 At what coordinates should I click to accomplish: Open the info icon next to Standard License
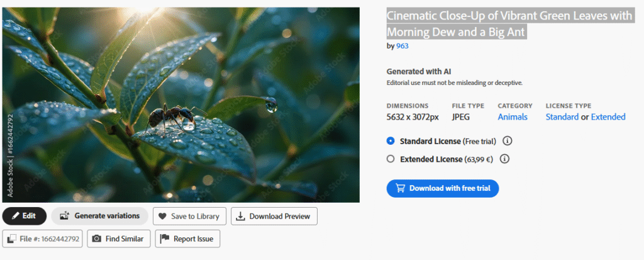[508, 141]
